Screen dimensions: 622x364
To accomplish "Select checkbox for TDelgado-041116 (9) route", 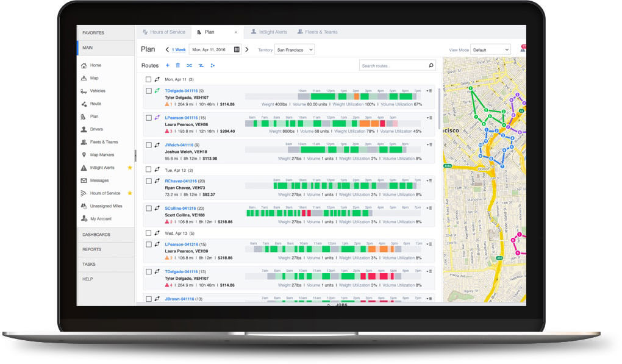I will click(x=149, y=91).
